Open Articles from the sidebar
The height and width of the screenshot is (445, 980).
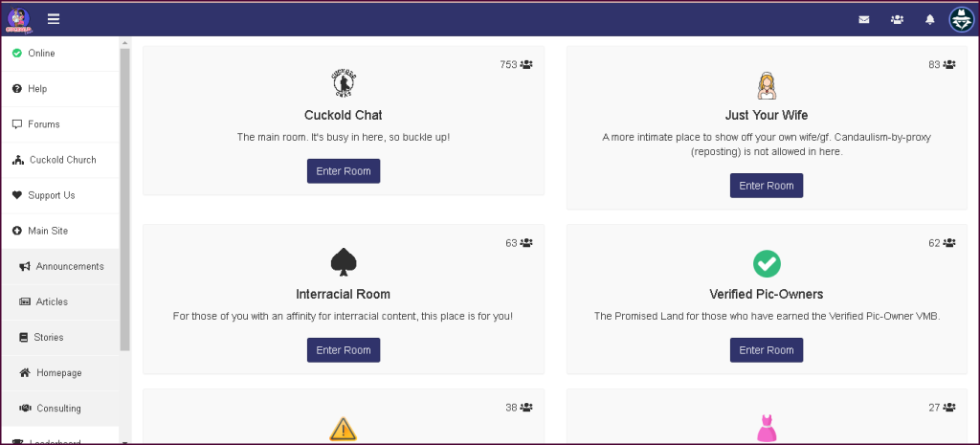tap(51, 301)
